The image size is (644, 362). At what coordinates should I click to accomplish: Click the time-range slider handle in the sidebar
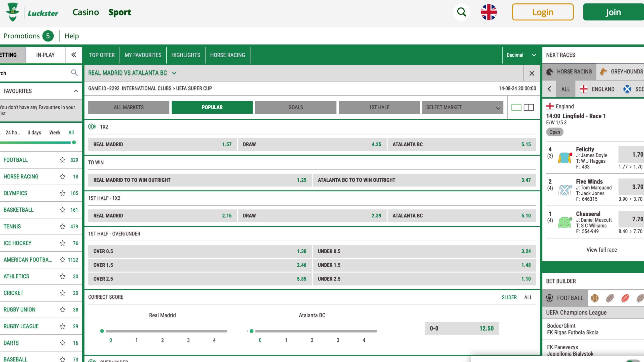coord(74,143)
